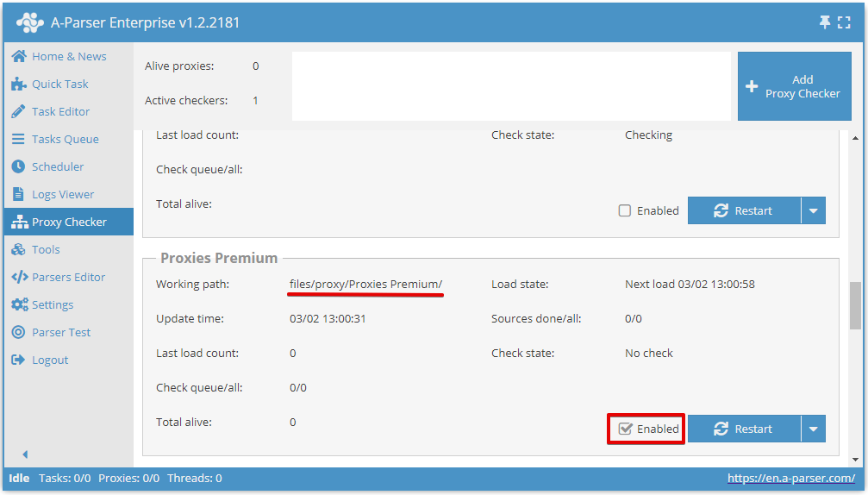Enable the upper proxy checker checkbox

point(625,210)
